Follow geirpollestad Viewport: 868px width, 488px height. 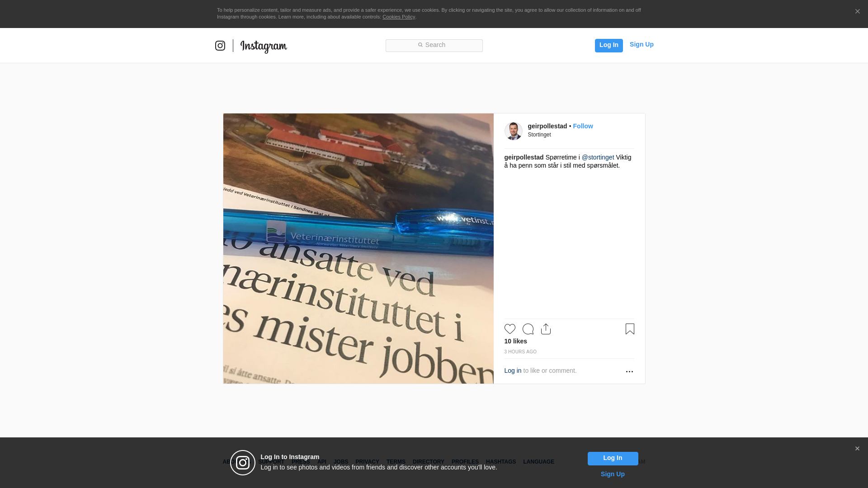(583, 126)
